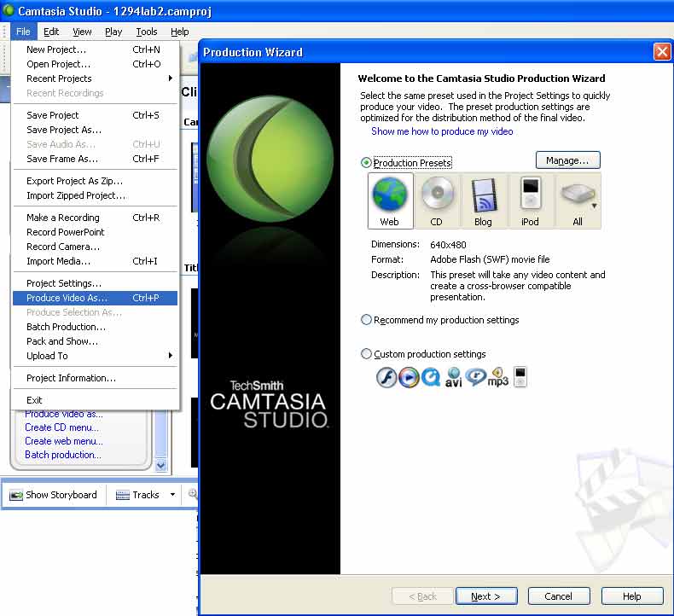Open Project Settings from File menu
674x616 pixels.
point(95,283)
